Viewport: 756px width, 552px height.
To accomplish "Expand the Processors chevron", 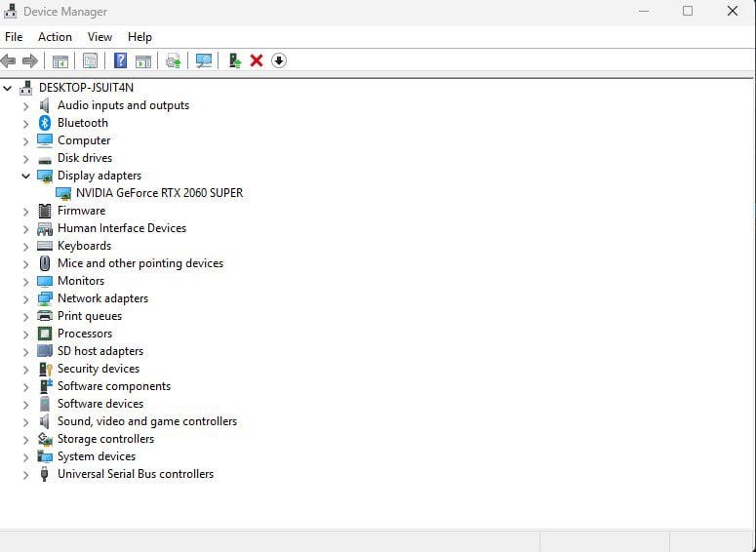I will 25,335.
